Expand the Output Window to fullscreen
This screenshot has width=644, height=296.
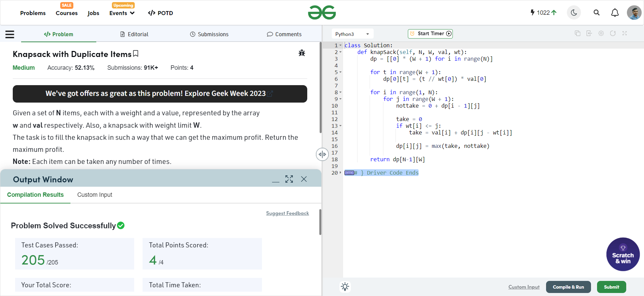pyautogui.click(x=289, y=179)
